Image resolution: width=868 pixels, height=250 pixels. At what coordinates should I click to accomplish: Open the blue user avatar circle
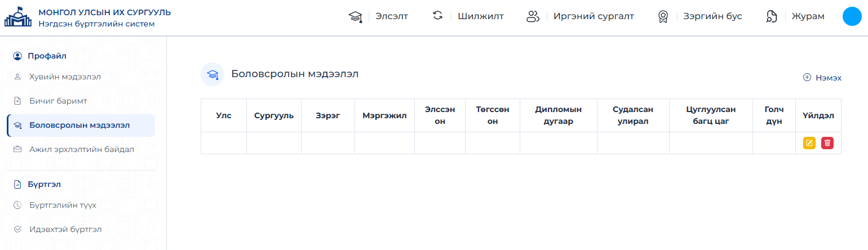pyautogui.click(x=852, y=17)
